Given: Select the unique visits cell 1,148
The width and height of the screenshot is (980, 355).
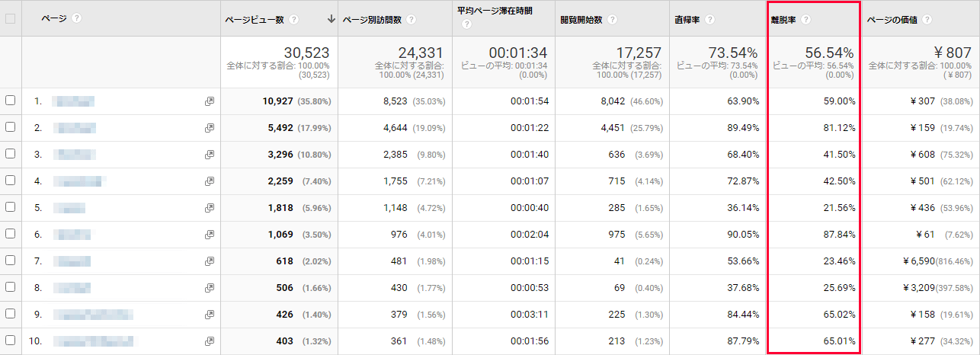Looking at the screenshot, I should click(x=396, y=208).
